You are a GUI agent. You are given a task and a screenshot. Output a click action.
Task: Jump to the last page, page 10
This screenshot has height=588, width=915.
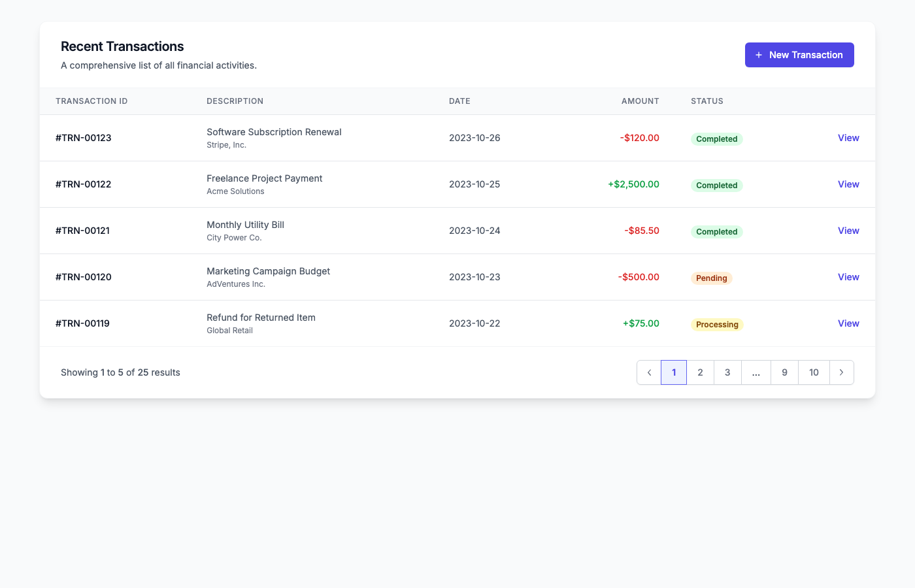coord(814,372)
